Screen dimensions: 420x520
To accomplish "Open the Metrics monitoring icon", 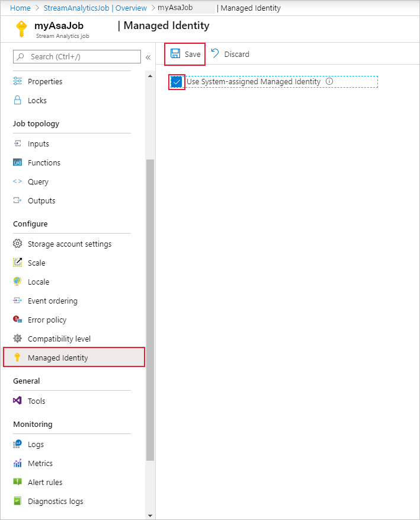I will [x=18, y=463].
